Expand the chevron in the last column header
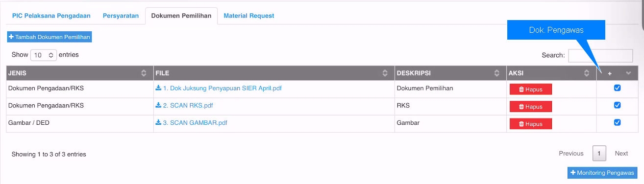 (x=629, y=73)
